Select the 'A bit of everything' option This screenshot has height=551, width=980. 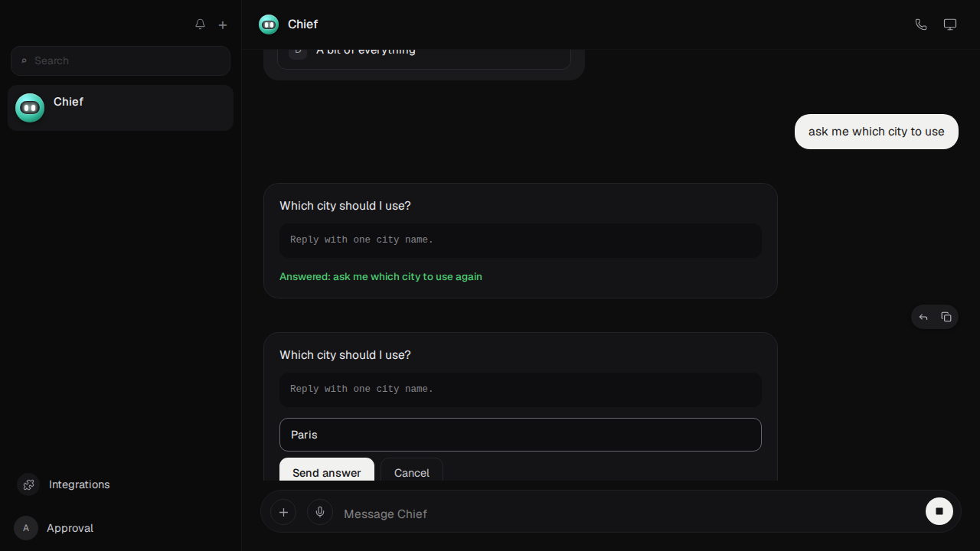point(424,54)
